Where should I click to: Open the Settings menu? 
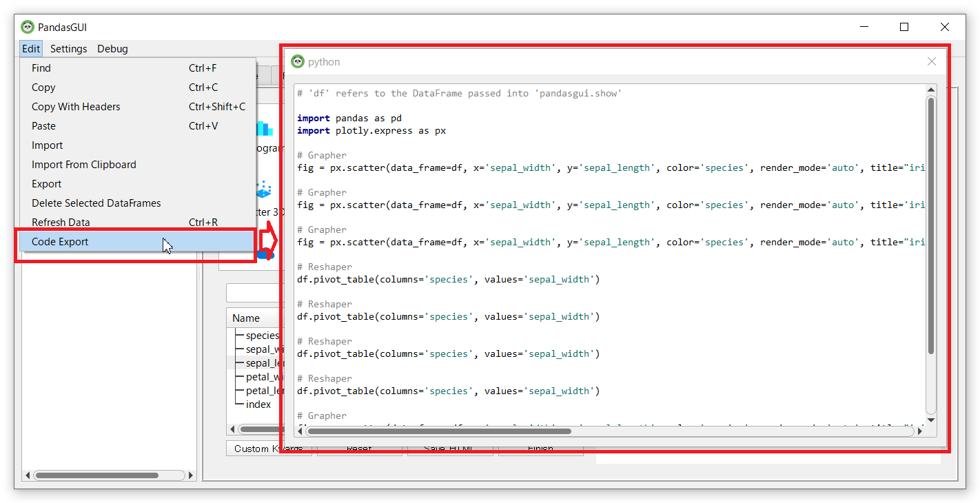pos(69,49)
